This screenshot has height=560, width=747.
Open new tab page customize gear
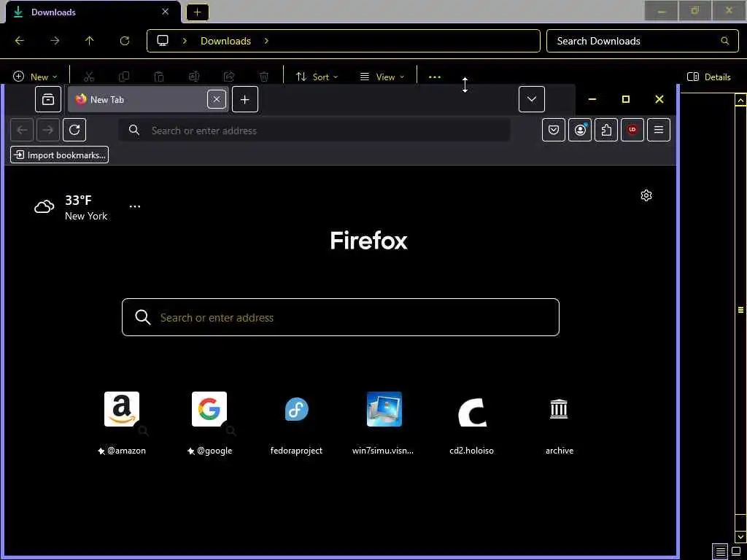click(x=646, y=195)
